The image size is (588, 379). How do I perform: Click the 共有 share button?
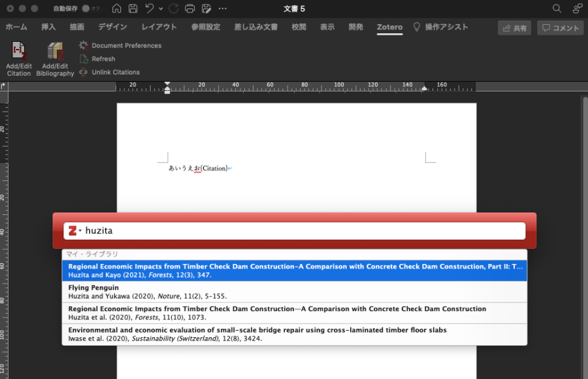pyautogui.click(x=514, y=28)
